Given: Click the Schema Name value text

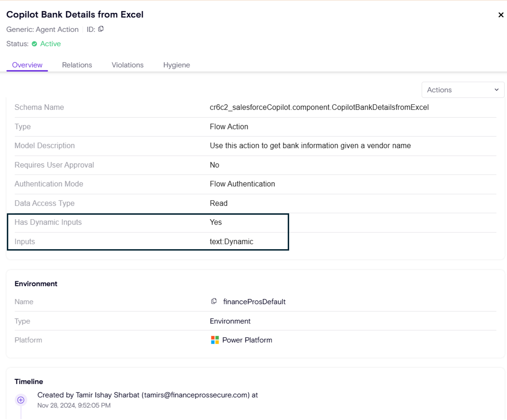Looking at the screenshot, I should (x=319, y=107).
